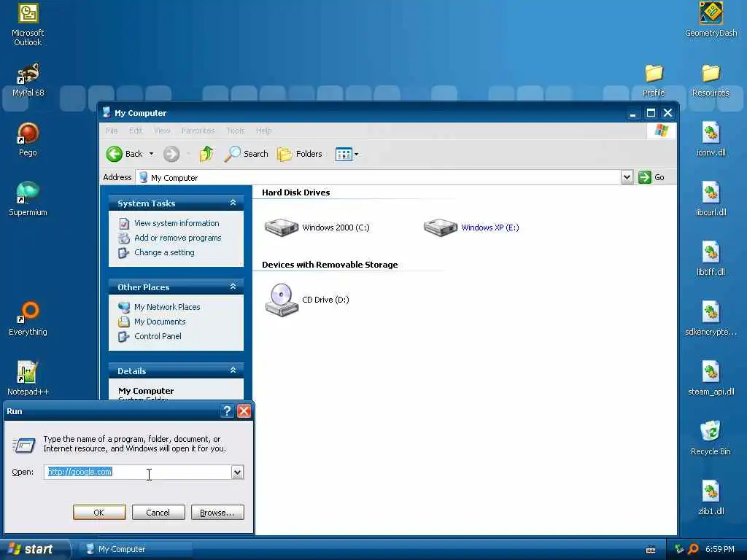Select the Windows 2000 (C:) drive

click(x=317, y=227)
